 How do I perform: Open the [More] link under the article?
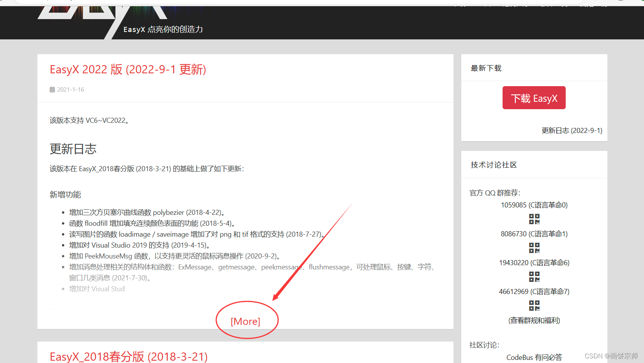[x=245, y=321]
